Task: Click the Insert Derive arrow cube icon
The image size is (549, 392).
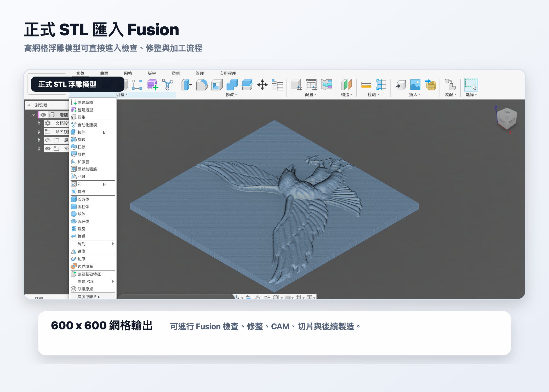Action: 400,85
